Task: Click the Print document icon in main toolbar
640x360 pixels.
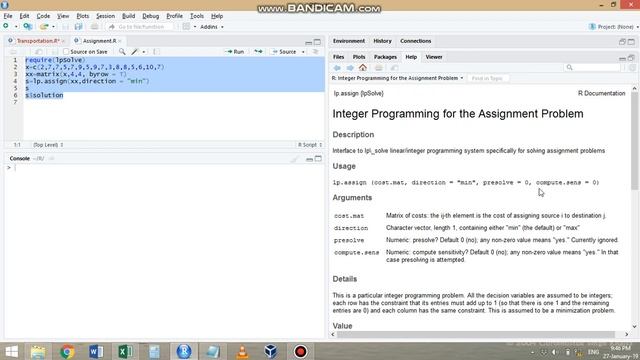Action: tap(94, 27)
